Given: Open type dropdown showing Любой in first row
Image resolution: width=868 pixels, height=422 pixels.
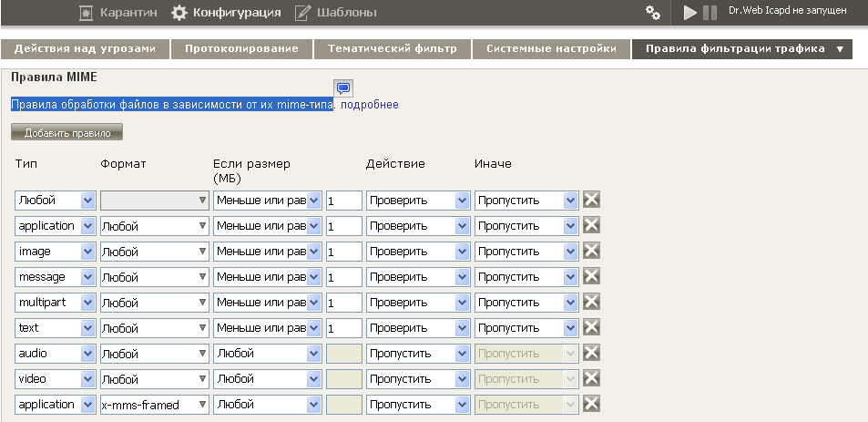Looking at the screenshot, I should 55,201.
